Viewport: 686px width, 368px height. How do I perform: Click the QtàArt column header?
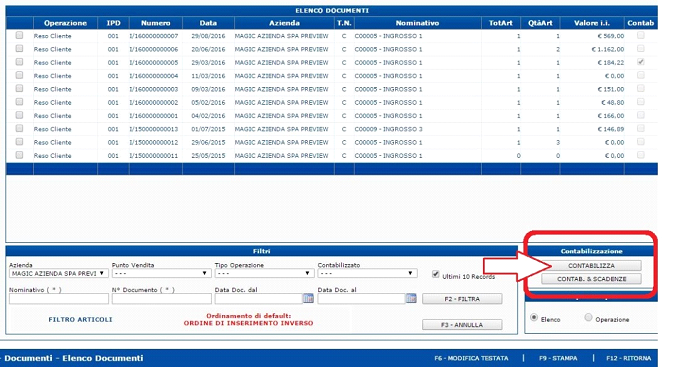click(540, 23)
